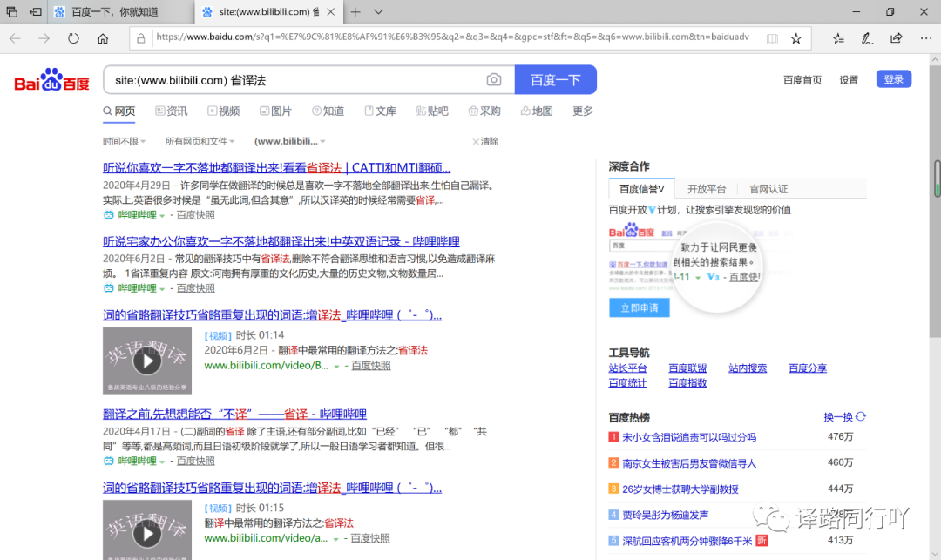The image size is (941, 560).
Task: Open the favorites hub icon
Action: [x=838, y=39]
